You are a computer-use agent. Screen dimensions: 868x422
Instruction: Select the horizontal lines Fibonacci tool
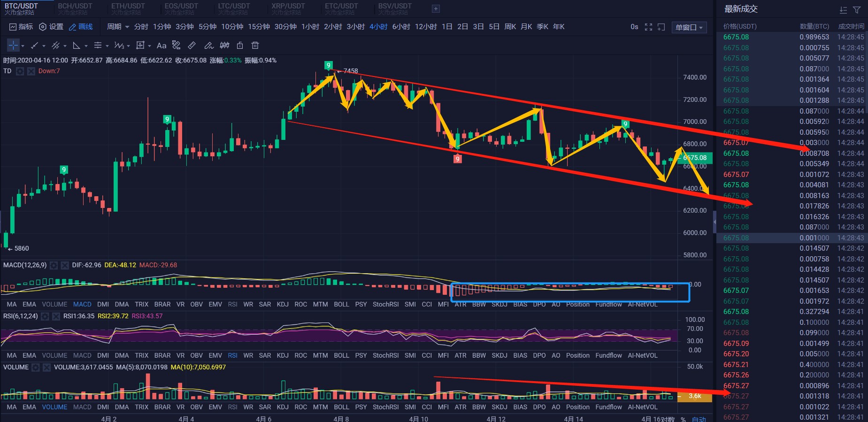[x=98, y=46]
